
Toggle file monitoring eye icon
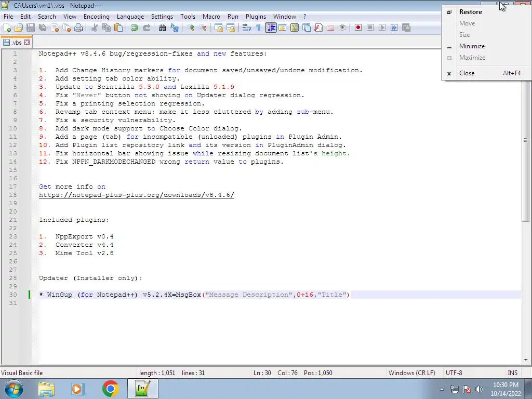click(x=342, y=28)
